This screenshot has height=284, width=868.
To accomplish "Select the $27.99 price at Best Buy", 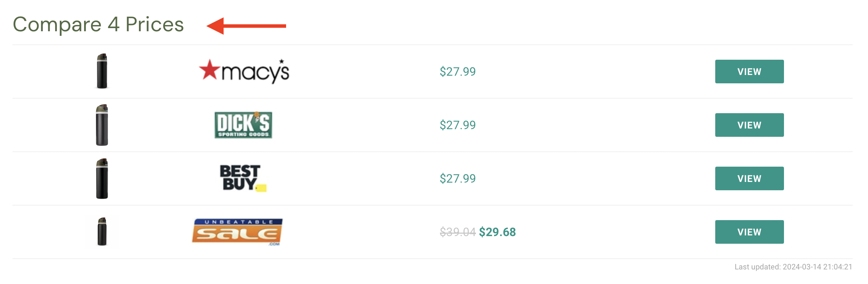I will pyautogui.click(x=458, y=178).
